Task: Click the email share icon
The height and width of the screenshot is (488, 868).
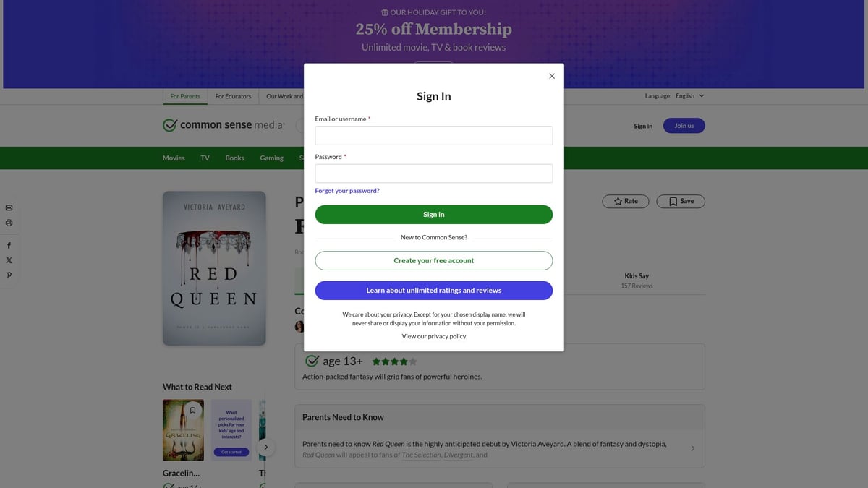Action: 9,208
